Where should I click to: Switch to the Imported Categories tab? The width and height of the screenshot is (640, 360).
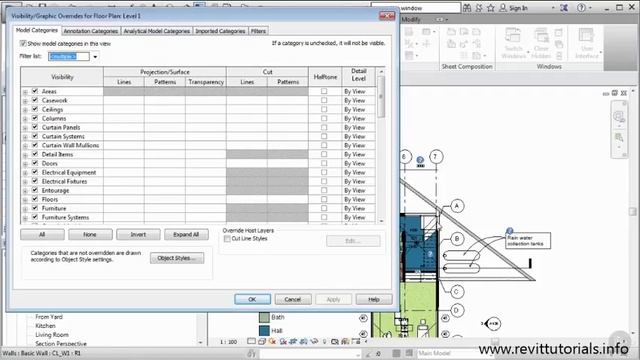tap(220, 31)
